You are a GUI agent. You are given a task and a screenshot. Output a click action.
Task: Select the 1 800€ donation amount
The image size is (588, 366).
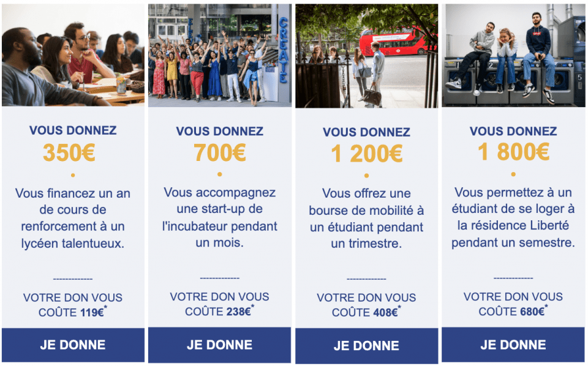513,152
